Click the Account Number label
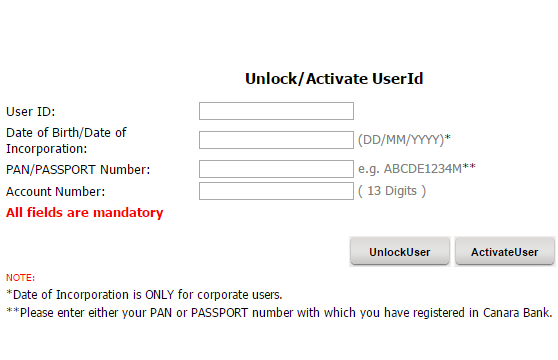Screen dimensions: 558x360 pos(56,192)
